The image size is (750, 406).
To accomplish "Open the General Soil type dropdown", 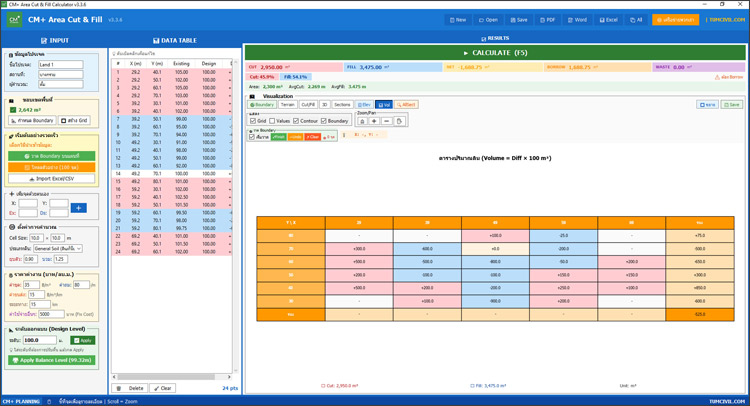I will (57, 248).
